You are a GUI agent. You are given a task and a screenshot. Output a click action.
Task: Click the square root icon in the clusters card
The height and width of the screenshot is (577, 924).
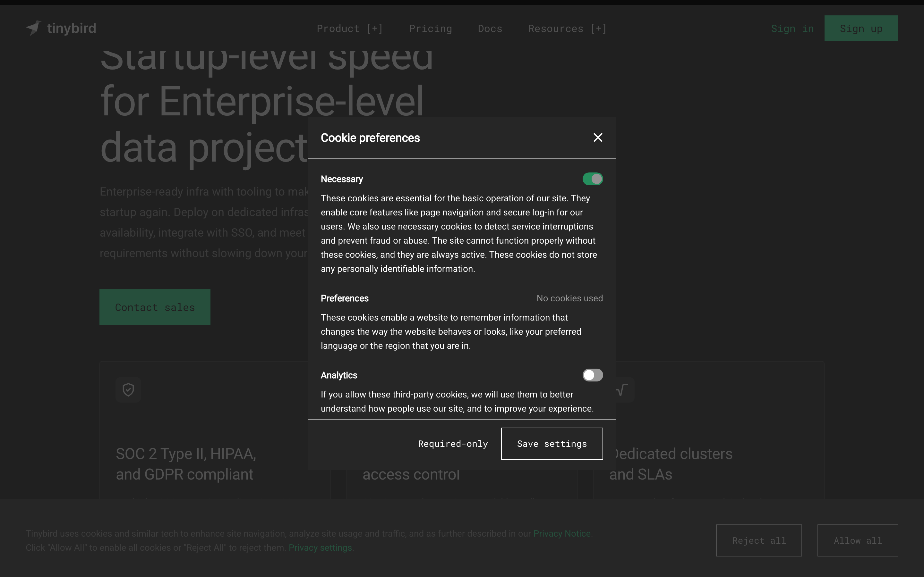point(622,389)
